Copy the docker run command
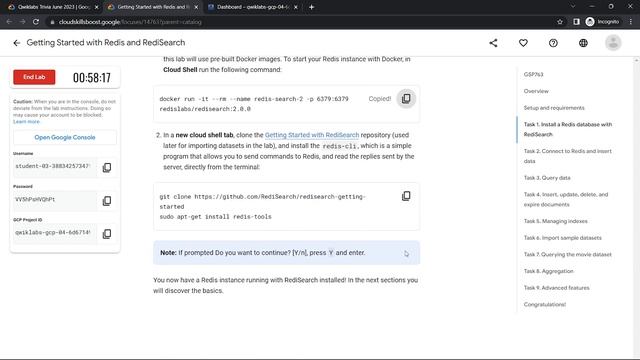Image resolution: width=640 pixels, height=360 pixels. click(x=406, y=99)
